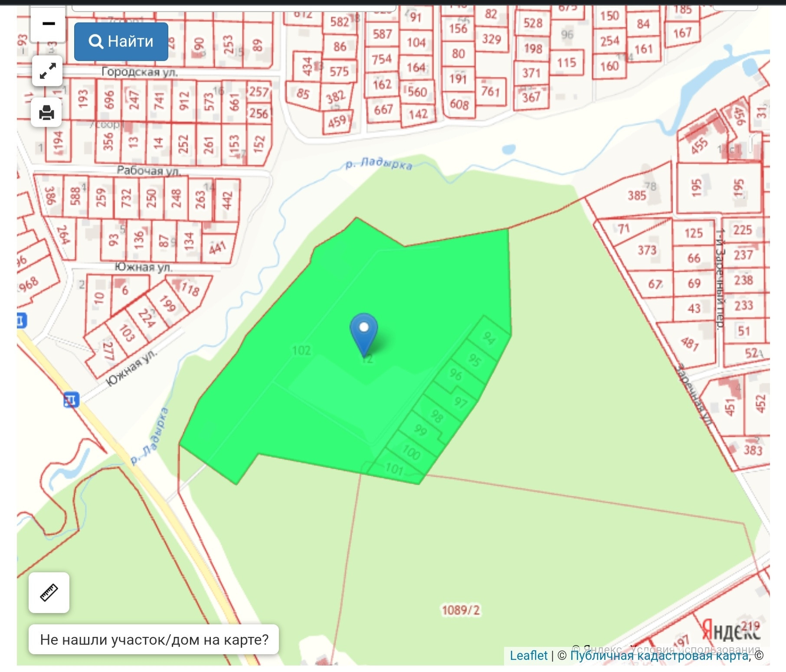Viewport: 786px width, 672px height.
Task: Click parcel 115 at the top
Action: (566, 63)
